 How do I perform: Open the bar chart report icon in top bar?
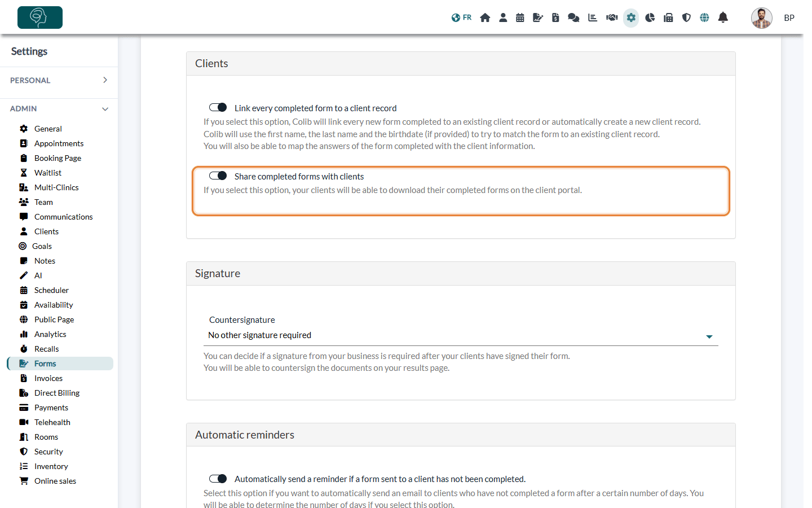pos(593,17)
